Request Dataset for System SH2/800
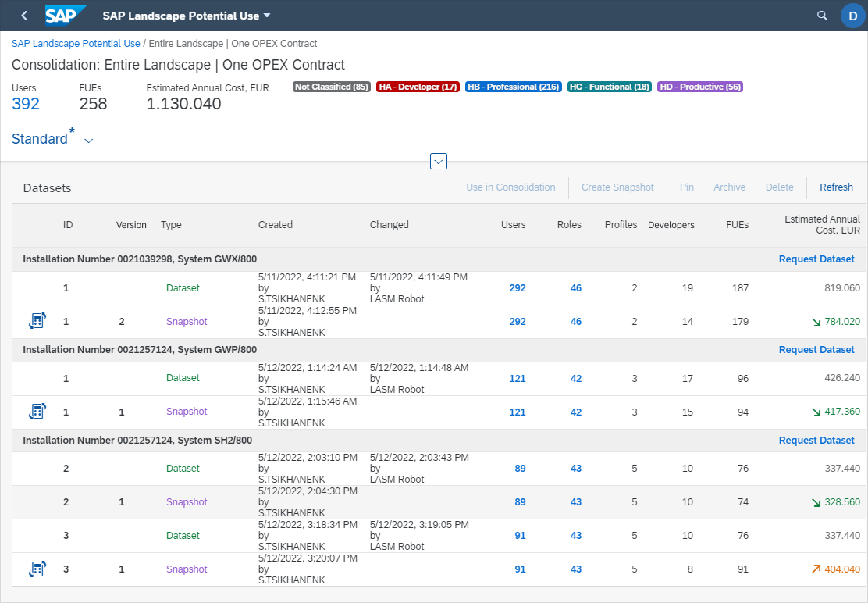868x603 pixels. 816,441
